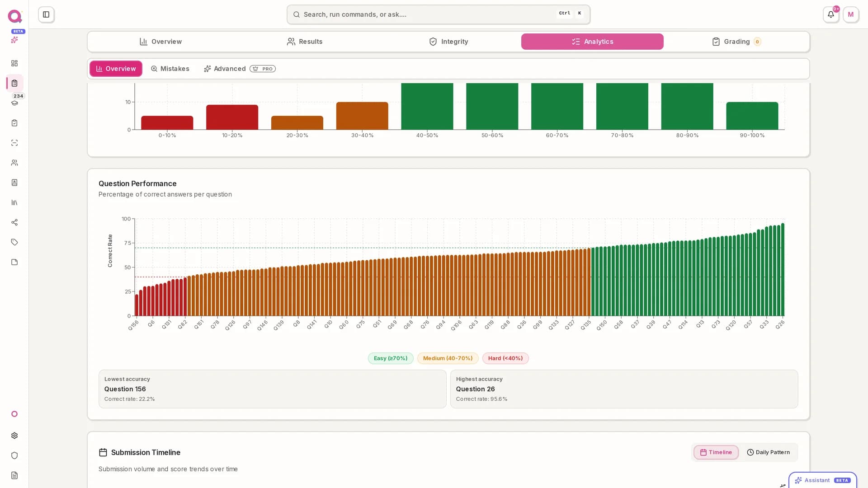Click the pink circle sidebar icon
The width and height of the screenshot is (868, 488).
point(14,414)
